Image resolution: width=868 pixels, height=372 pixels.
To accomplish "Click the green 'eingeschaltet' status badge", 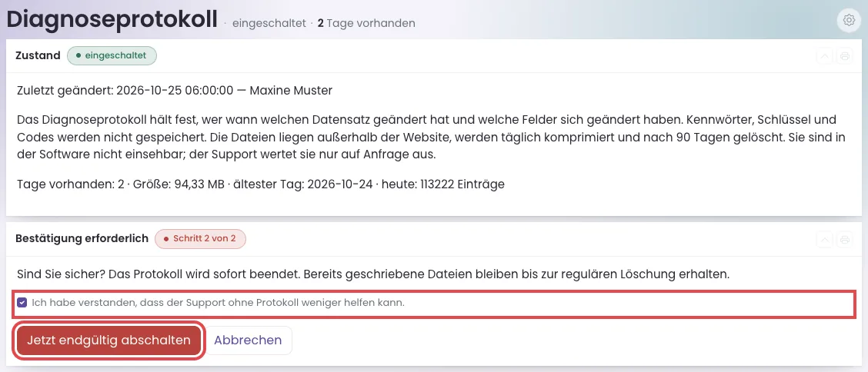I will (112, 55).
